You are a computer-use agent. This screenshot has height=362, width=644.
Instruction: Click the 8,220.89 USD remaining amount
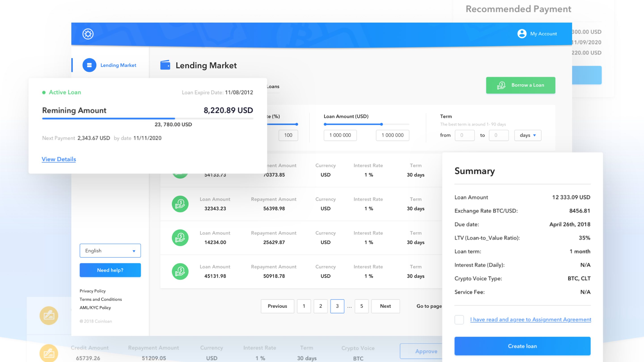coord(228,110)
